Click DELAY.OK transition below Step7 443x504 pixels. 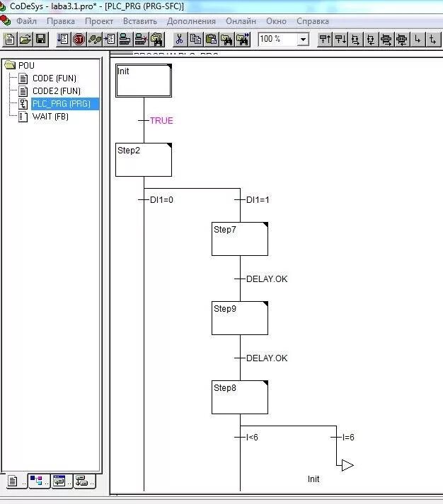point(267,279)
